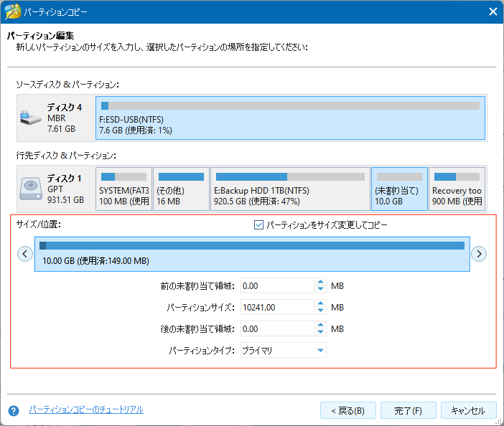
Task: Select the E:Backup HDD 1TB partition
Action: [290, 188]
